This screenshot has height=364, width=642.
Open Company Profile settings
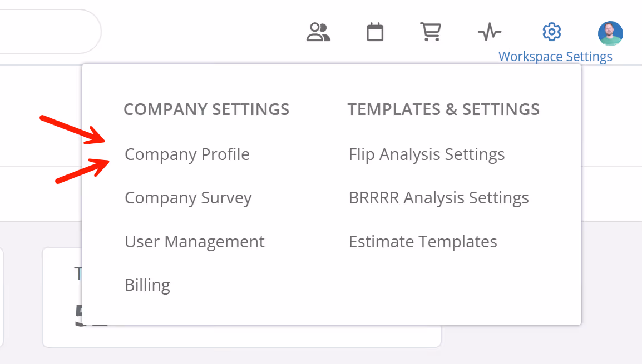187,154
